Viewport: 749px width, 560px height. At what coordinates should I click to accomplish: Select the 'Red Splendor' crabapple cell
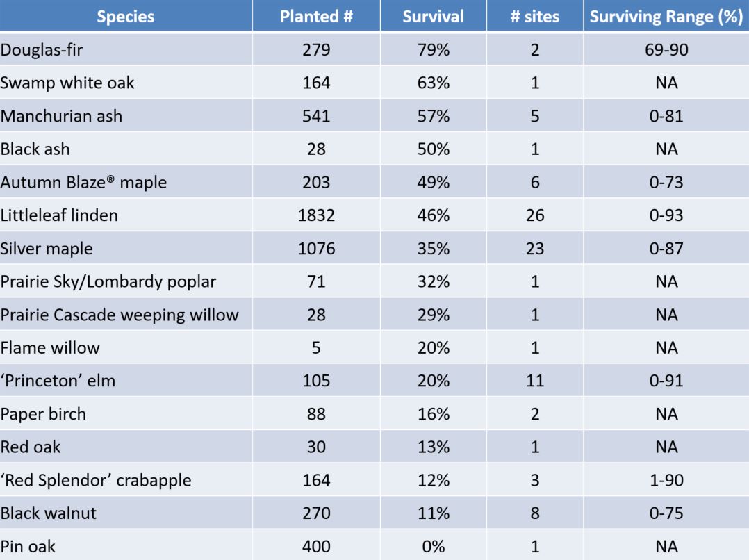click(x=96, y=480)
